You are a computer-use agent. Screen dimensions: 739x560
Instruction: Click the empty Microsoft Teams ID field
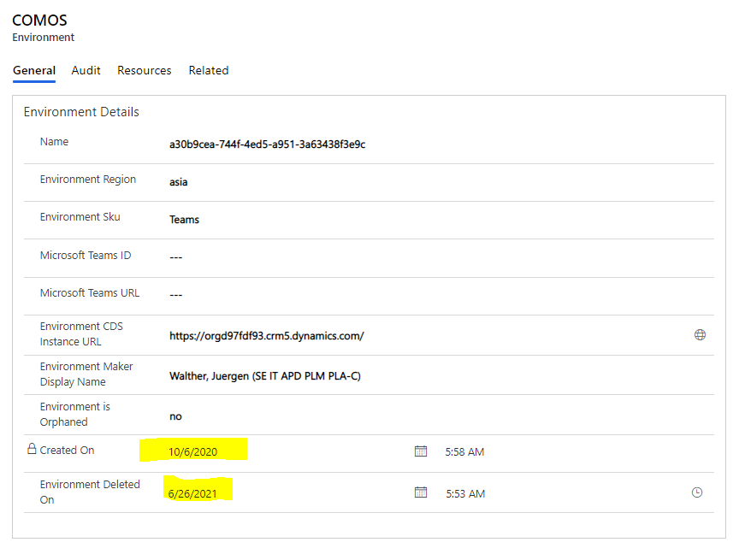(176, 257)
